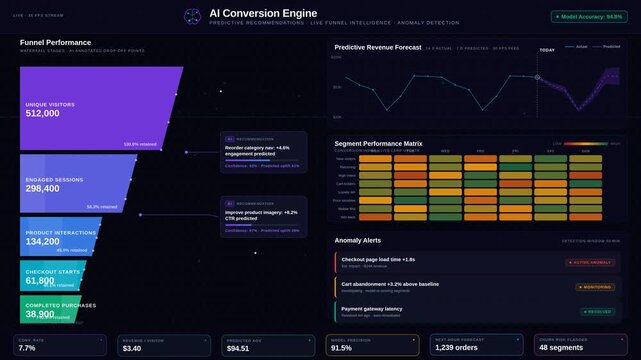Select the Checkout Starts 61,800 funnel stage
Viewport: 641px width, 360px height.
pos(52,276)
